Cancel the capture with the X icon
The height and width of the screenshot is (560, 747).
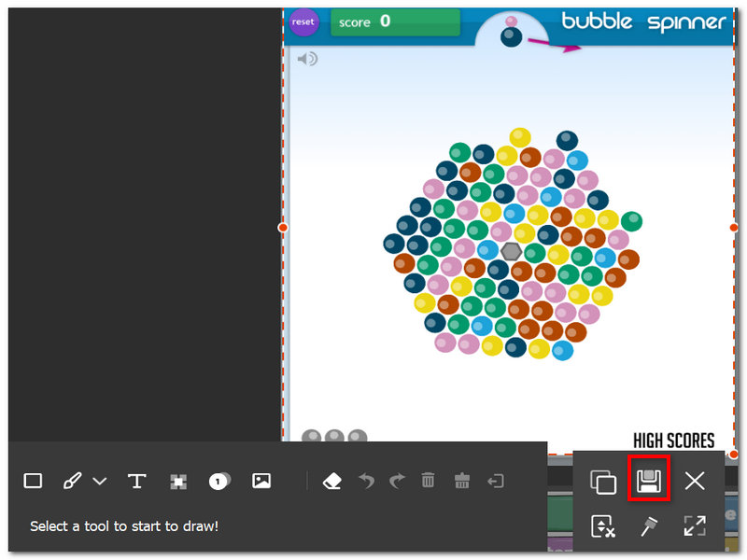click(x=695, y=481)
